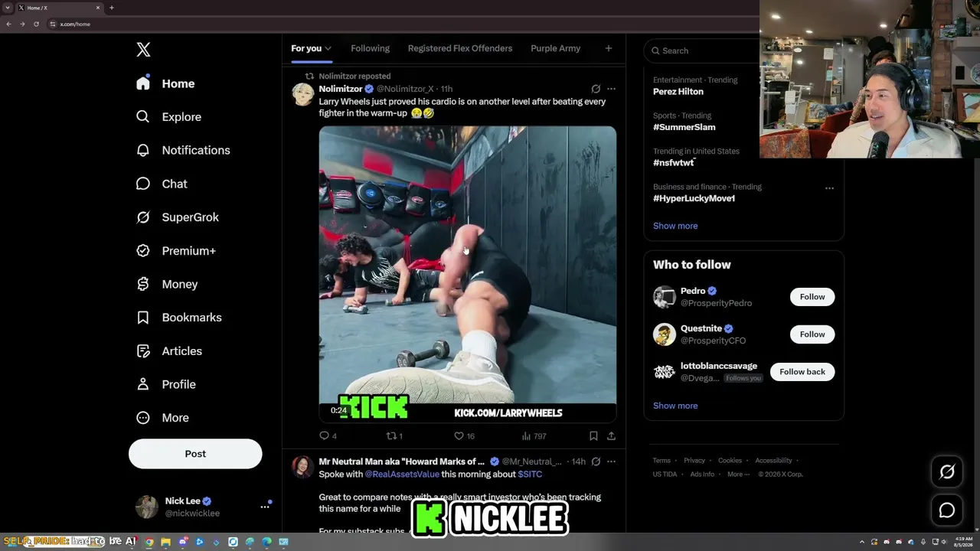980x551 pixels.
Task: Go to Home in the sidebar
Action: point(165,83)
